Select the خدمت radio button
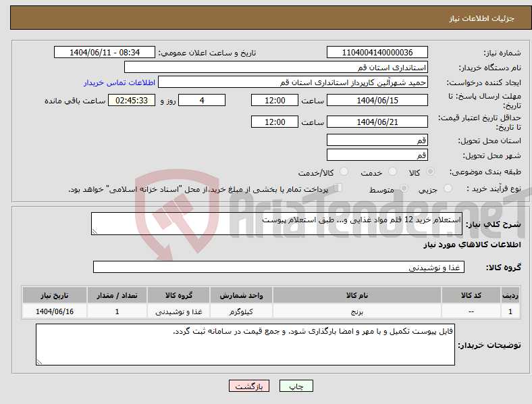Screen dimensions: 532x404 tap(392, 172)
